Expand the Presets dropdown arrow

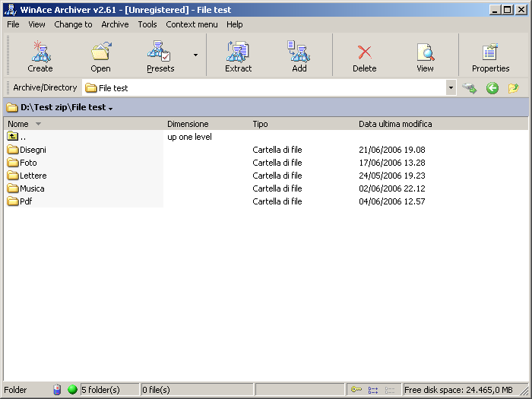[196, 55]
